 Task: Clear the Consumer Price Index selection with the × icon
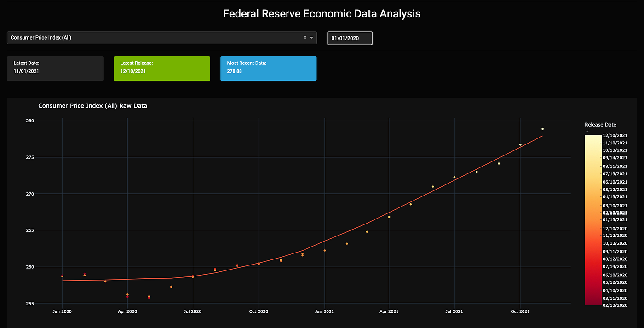click(305, 38)
